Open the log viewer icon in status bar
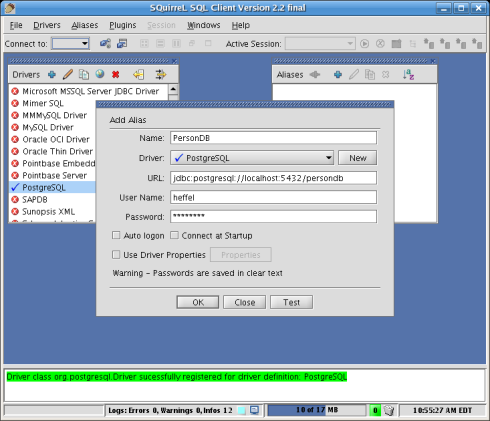Image resolution: width=490 pixels, height=421 pixels. [x=254, y=410]
